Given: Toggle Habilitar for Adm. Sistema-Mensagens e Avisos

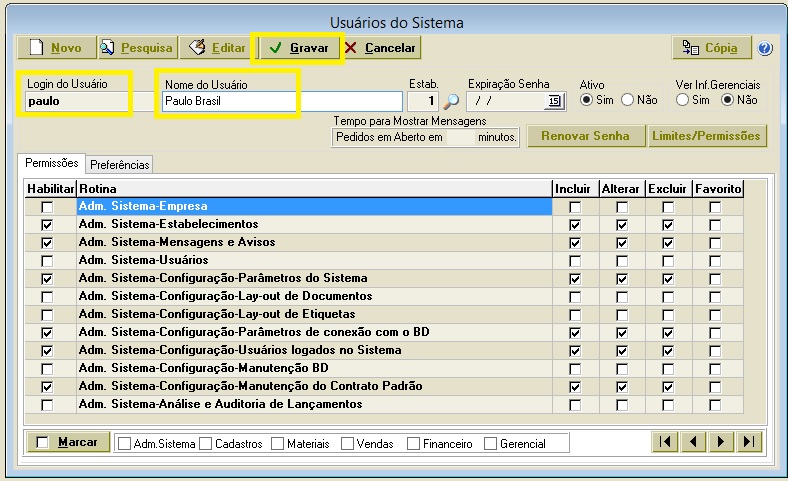Looking at the screenshot, I should click(x=47, y=243).
